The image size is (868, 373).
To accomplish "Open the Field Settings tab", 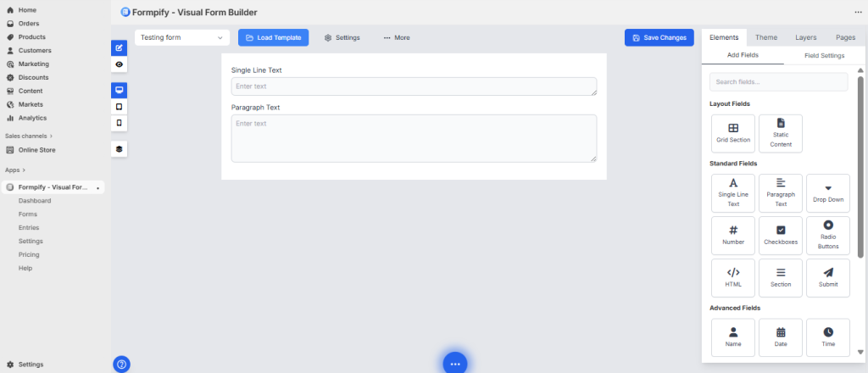I will (x=823, y=55).
